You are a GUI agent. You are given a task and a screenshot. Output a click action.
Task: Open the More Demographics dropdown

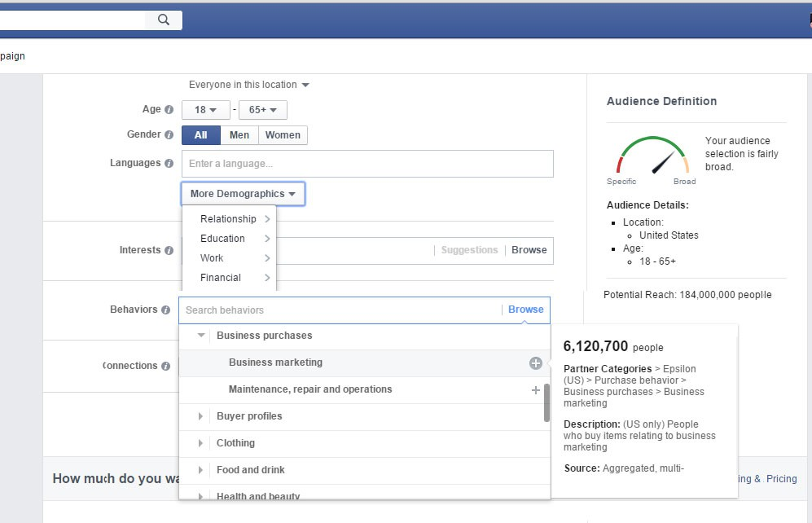click(x=243, y=194)
